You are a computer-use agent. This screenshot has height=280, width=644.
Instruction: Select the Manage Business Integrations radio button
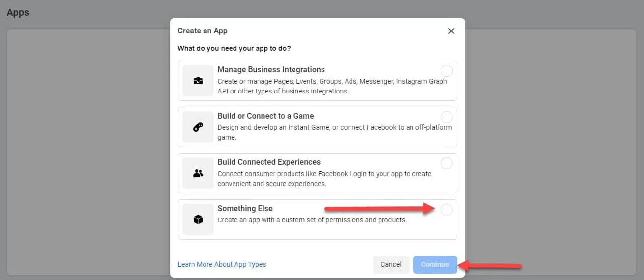pos(447,71)
